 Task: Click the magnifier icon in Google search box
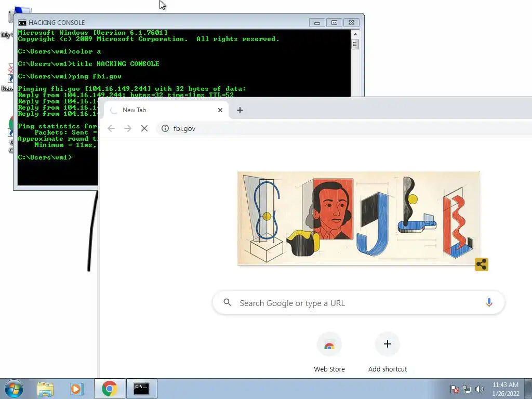[x=228, y=302]
